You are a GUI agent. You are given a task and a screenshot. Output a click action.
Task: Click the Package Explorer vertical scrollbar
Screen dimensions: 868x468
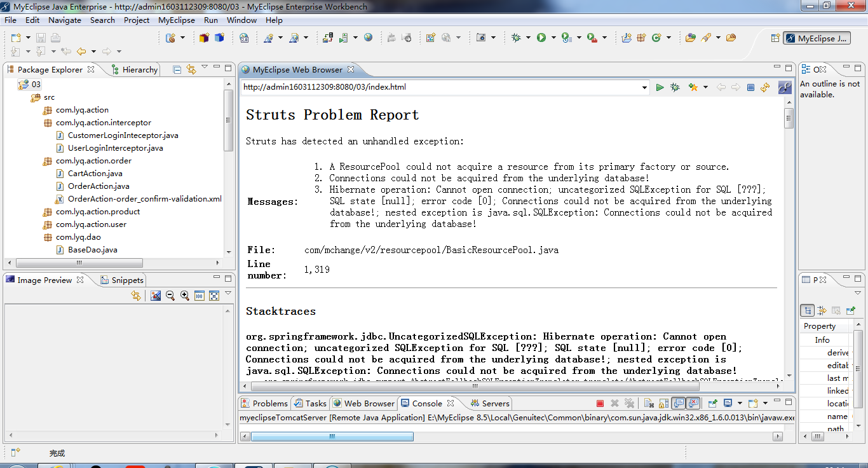click(228, 120)
